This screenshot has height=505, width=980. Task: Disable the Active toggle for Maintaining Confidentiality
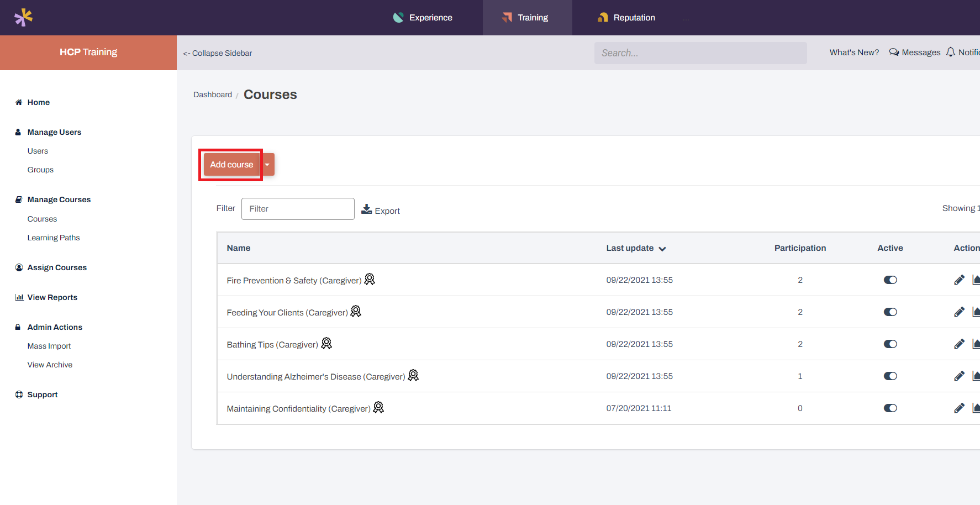point(890,408)
